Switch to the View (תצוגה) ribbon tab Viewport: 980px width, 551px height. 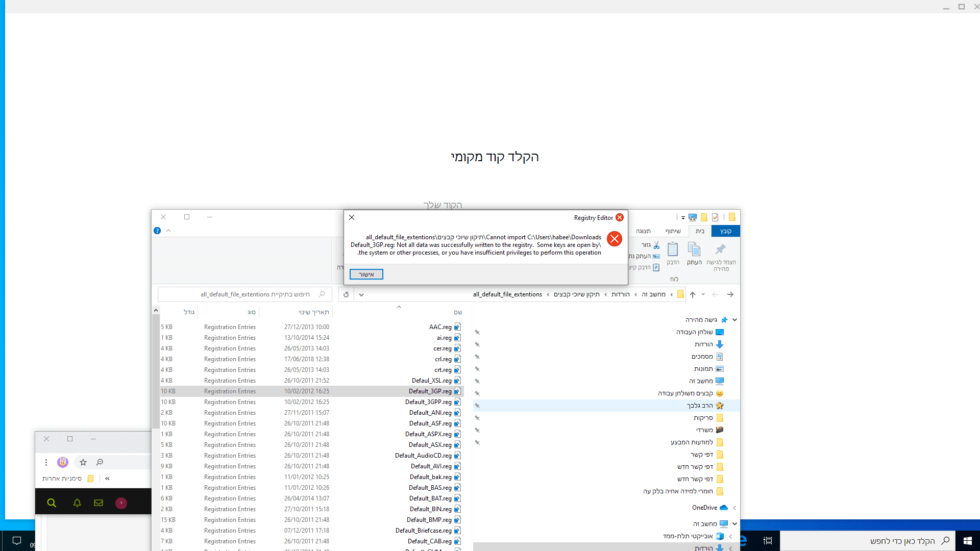point(643,231)
